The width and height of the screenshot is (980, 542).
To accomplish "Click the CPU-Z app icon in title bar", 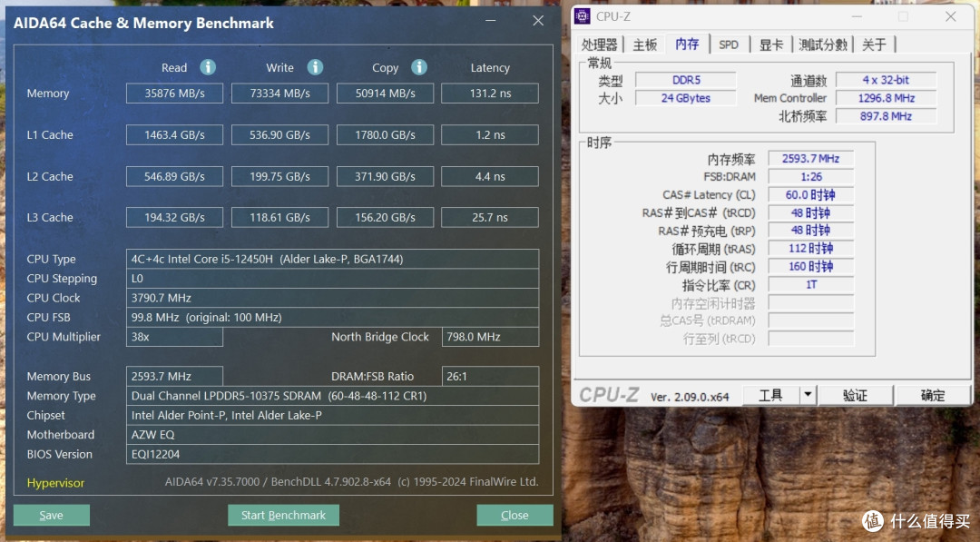I will [582, 17].
